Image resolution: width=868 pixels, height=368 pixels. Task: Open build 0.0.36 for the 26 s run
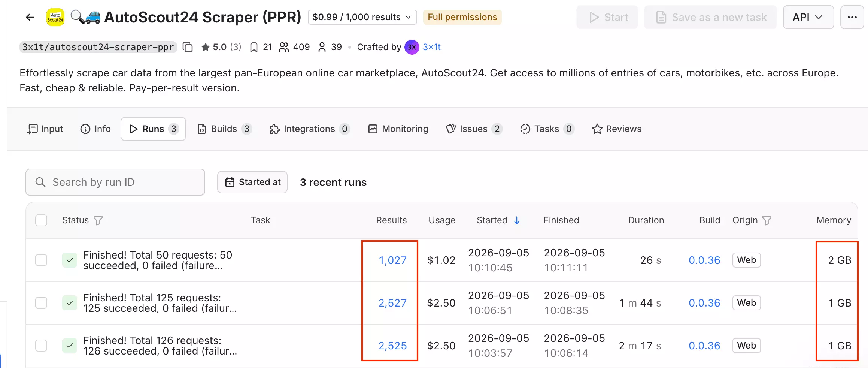704,260
